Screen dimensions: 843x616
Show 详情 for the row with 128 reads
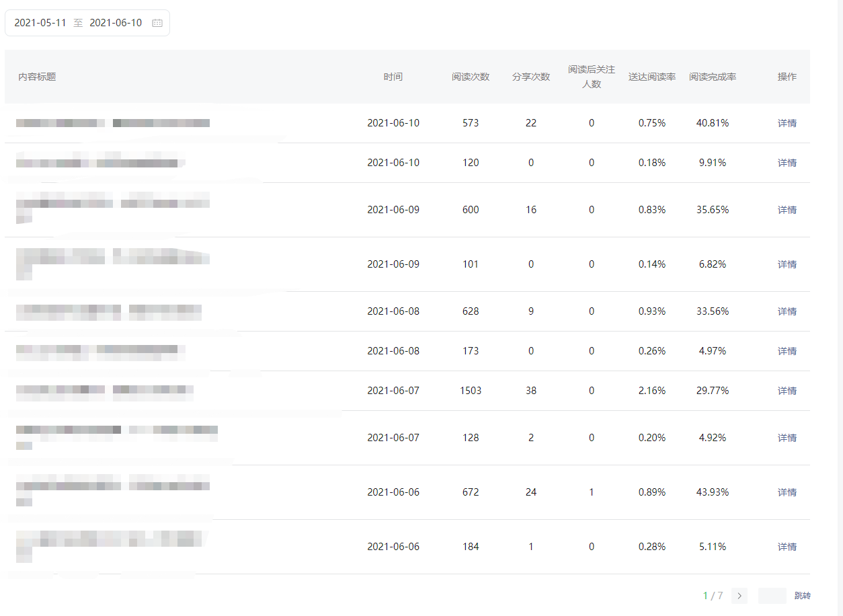(787, 438)
